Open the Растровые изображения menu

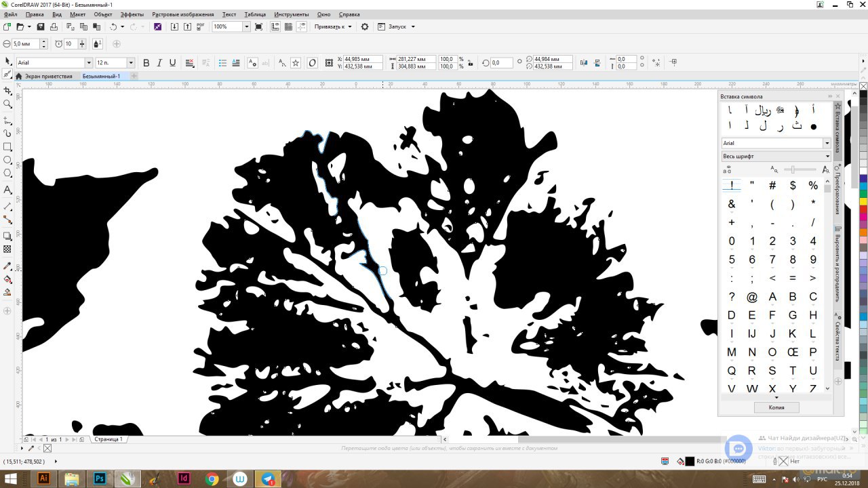click(183, 14)
